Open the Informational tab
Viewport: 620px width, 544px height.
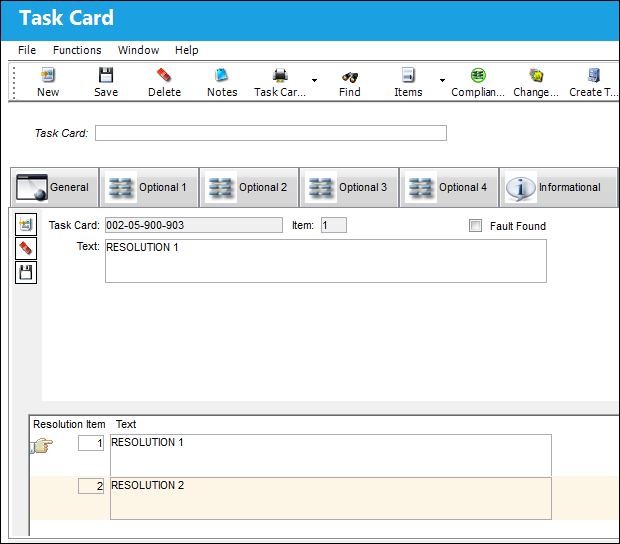point(558,187)
